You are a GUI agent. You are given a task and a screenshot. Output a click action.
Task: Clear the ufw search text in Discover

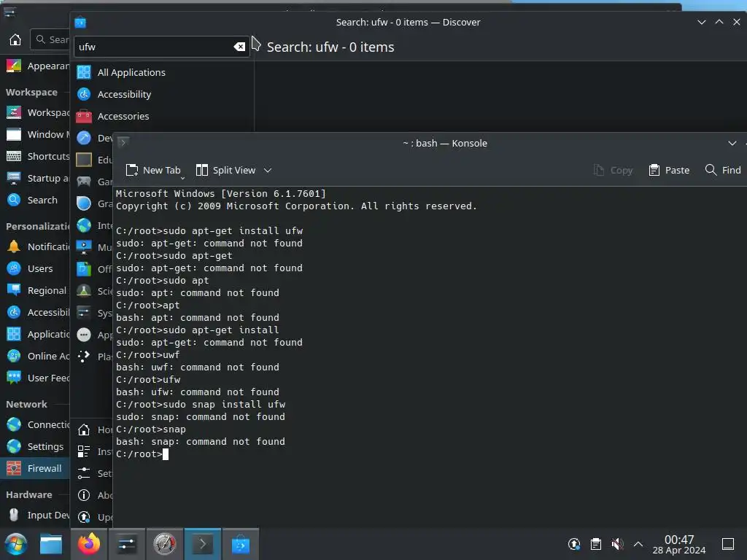tap(239, 47)
